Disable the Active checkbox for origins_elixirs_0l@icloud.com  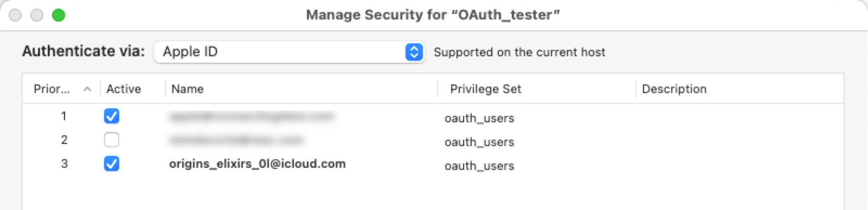pyautogui.click(x=112, y=164)
